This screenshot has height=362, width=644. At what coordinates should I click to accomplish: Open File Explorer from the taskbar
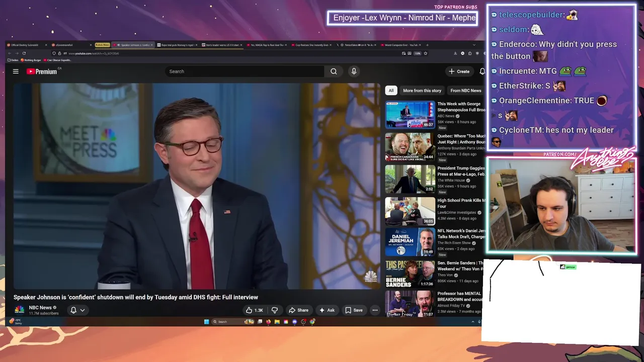coord(277,322)
